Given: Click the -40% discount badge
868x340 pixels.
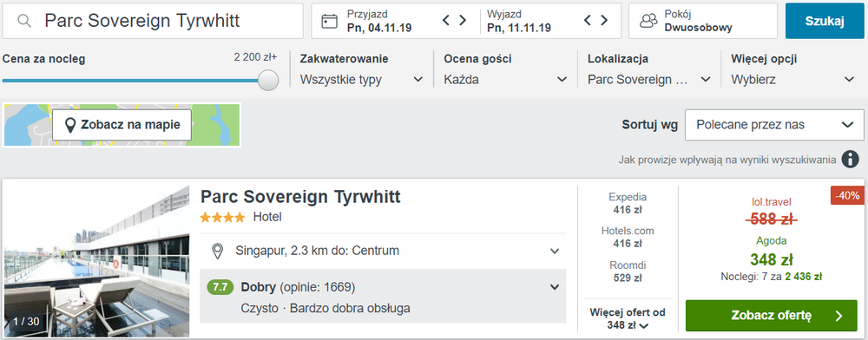Looking at the screenshot, I should (847, 195).
